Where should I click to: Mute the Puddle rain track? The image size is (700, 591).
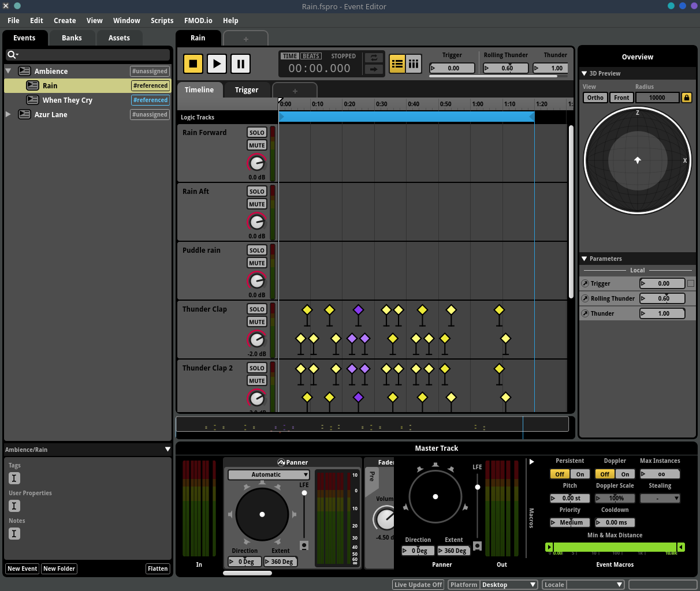tap(257, 263)
